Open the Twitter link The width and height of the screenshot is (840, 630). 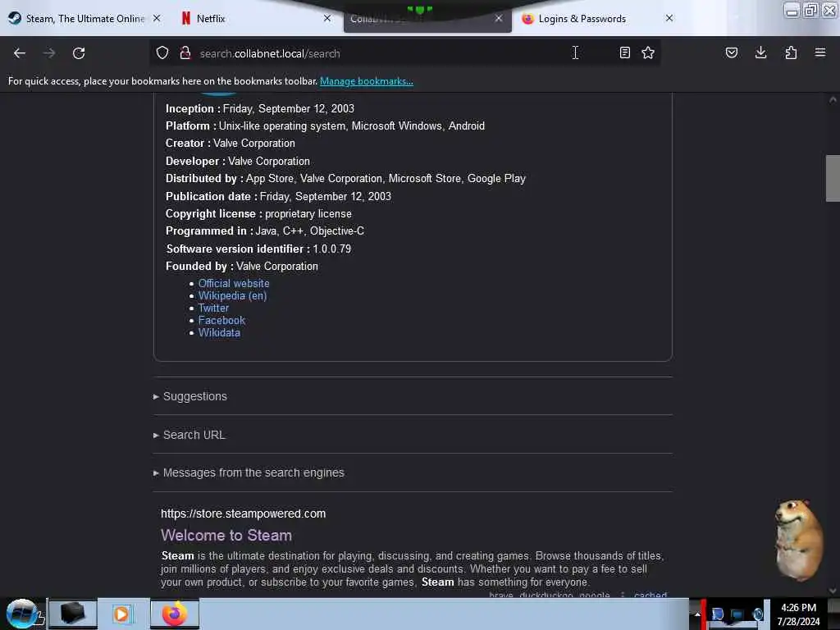213,308
